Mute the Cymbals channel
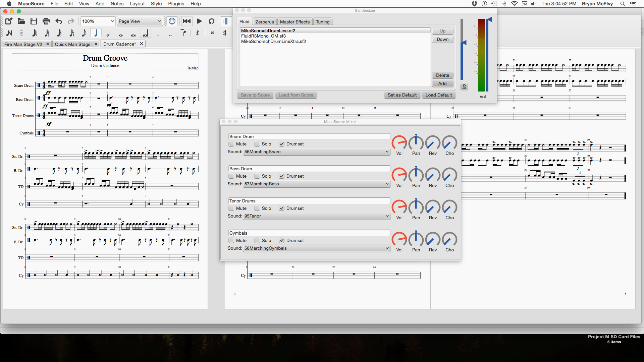The width and height of the screenshot is (644, 362). 231,241
